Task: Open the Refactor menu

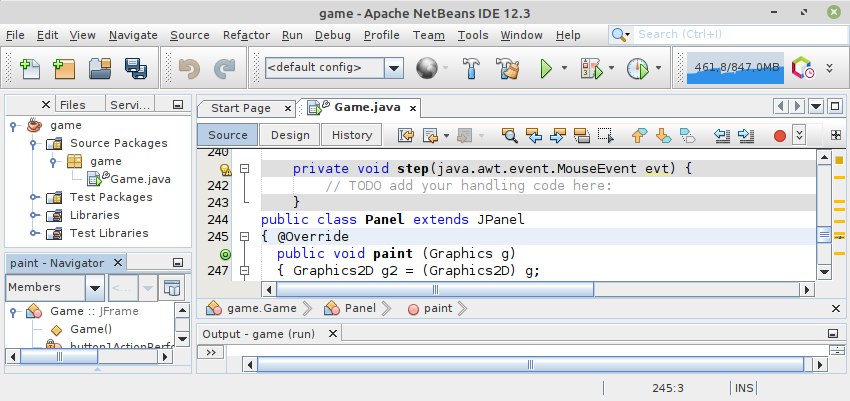Action: [x=246, y=35]
